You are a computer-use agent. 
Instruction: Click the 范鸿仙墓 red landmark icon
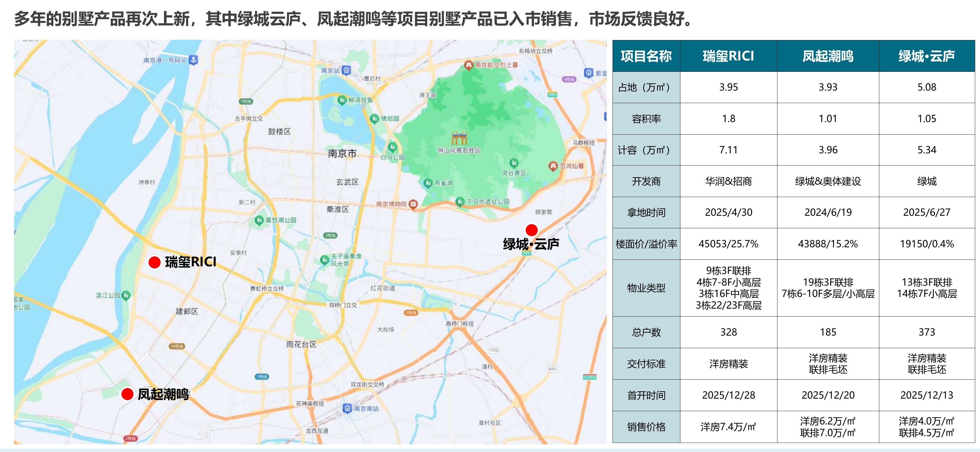(553, 166)
